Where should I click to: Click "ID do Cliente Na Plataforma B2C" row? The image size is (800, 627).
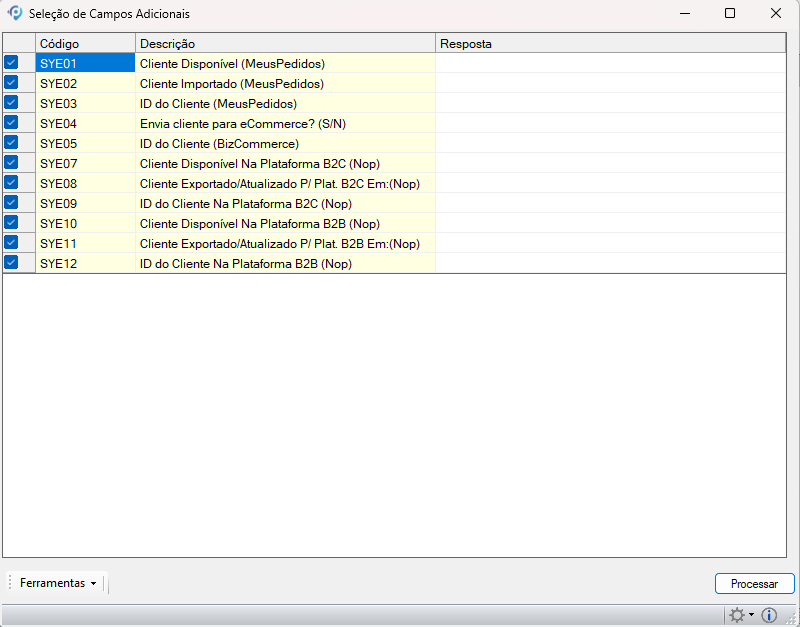[285, 203]
